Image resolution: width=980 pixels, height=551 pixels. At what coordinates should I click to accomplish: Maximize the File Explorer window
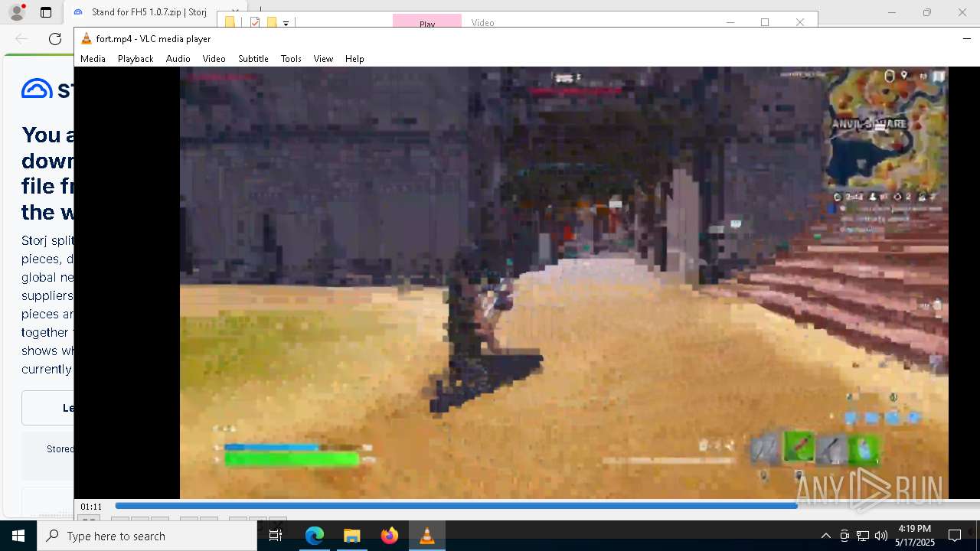coord(764,22)
